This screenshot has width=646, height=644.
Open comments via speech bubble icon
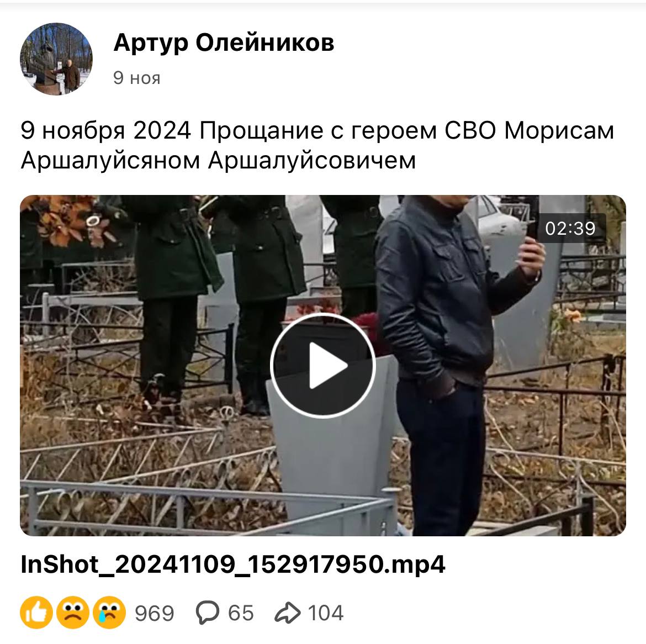click(207, 613)
